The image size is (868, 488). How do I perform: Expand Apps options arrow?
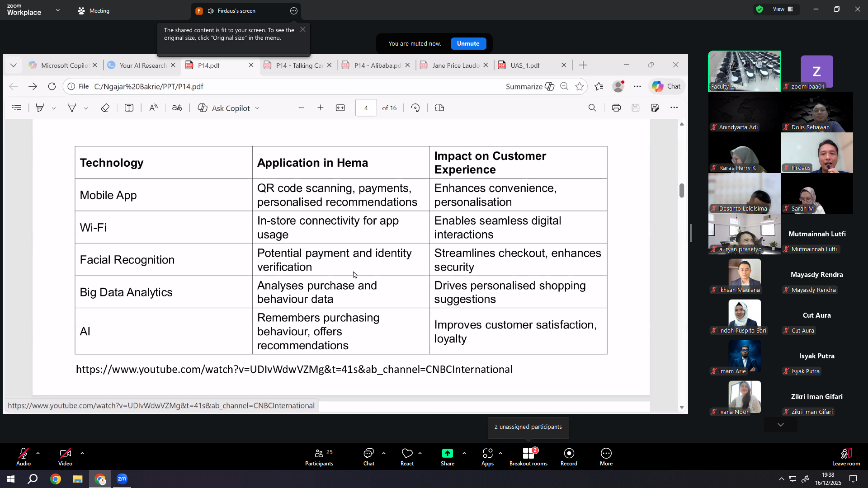(x=500, y=453)
